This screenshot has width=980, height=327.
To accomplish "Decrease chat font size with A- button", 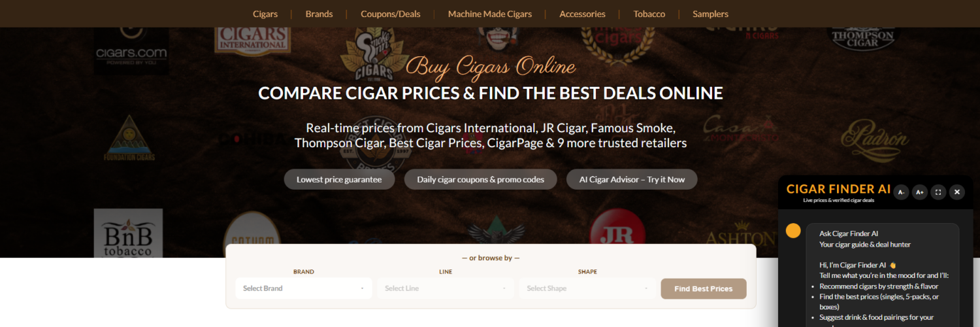I will pyautogui.click(x=901, y=192).
